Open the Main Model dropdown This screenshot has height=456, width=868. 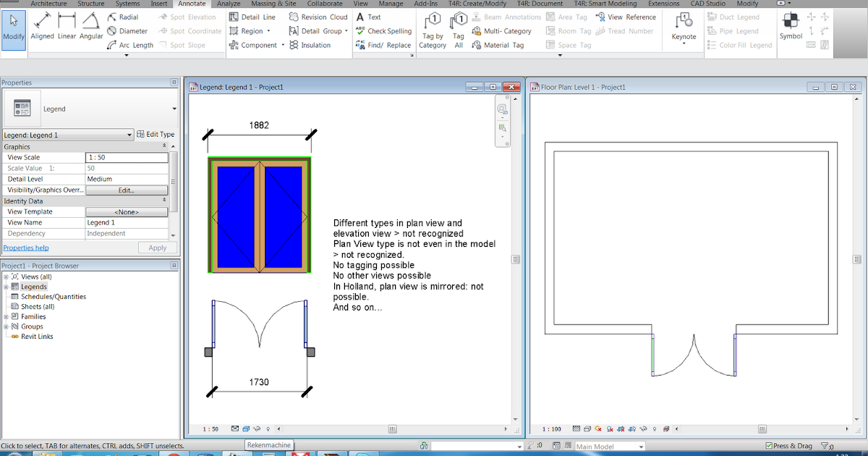point(608,446)
